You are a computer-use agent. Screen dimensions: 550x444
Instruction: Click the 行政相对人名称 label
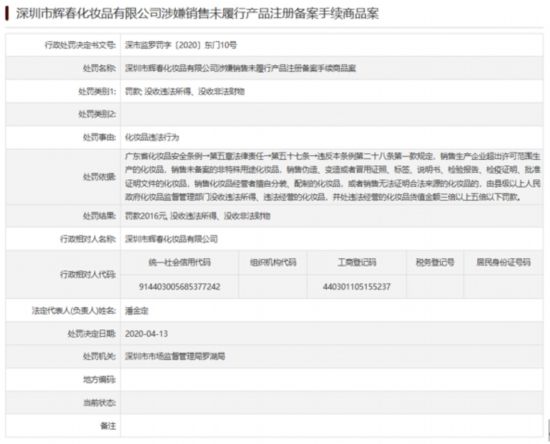[88, 239]
